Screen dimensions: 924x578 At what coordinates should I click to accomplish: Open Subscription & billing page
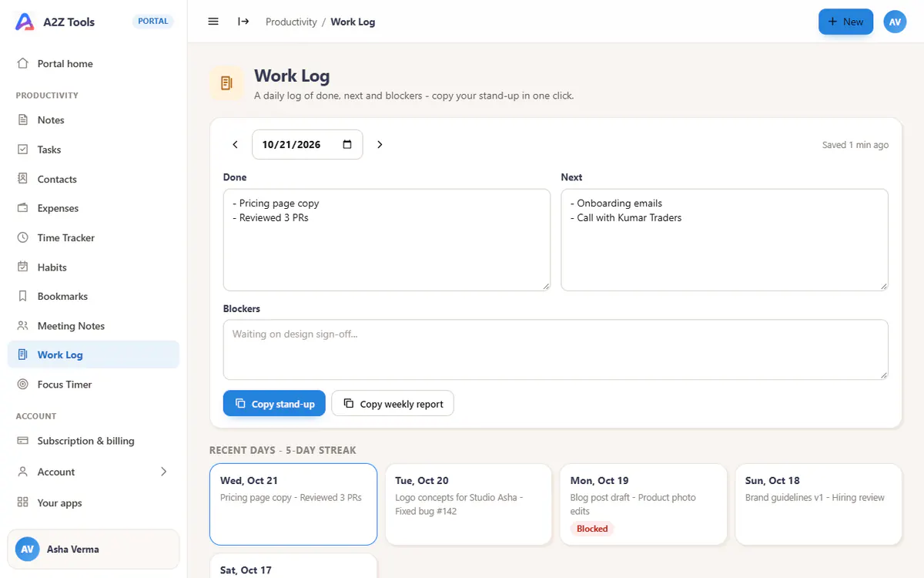click(x=93, y=441)
